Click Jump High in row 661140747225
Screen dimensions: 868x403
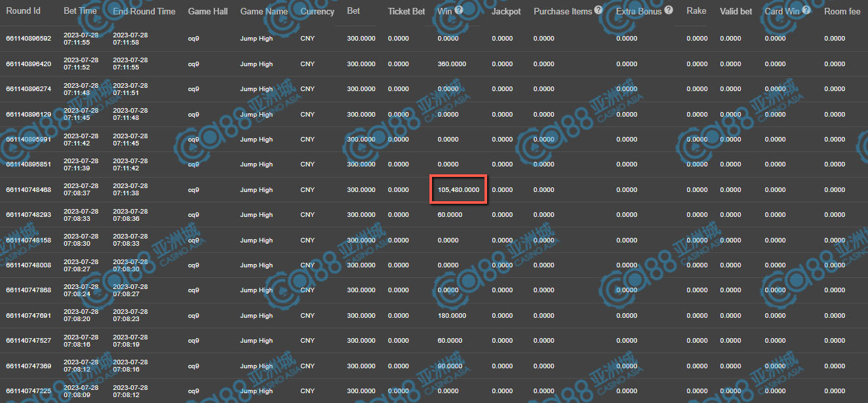pyautogui.click(x=256, y=391)
